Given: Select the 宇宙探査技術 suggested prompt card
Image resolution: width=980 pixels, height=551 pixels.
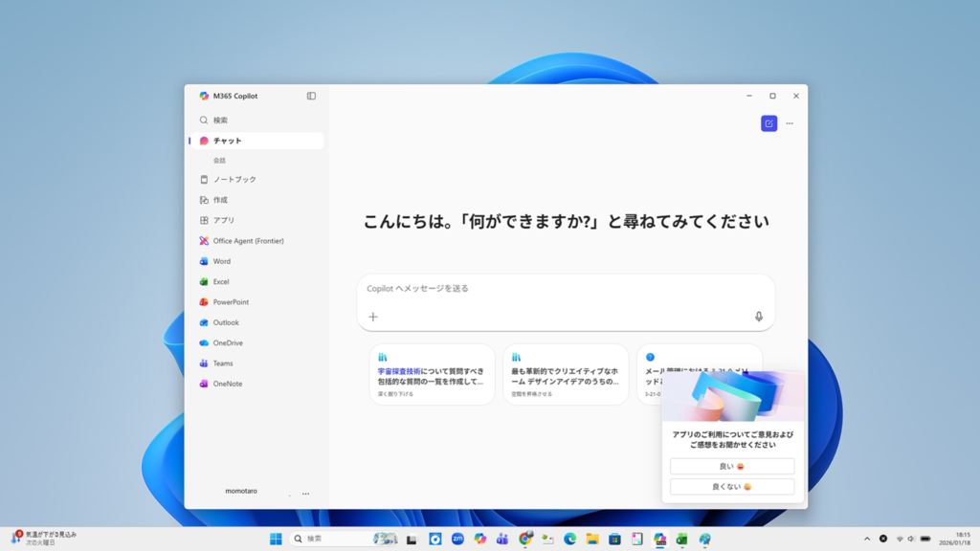Looking at the screenshot, I should 432,374.
